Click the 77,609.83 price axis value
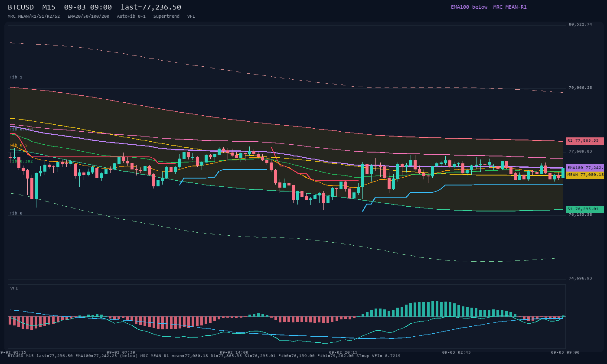607x364 pixels. 580,151
